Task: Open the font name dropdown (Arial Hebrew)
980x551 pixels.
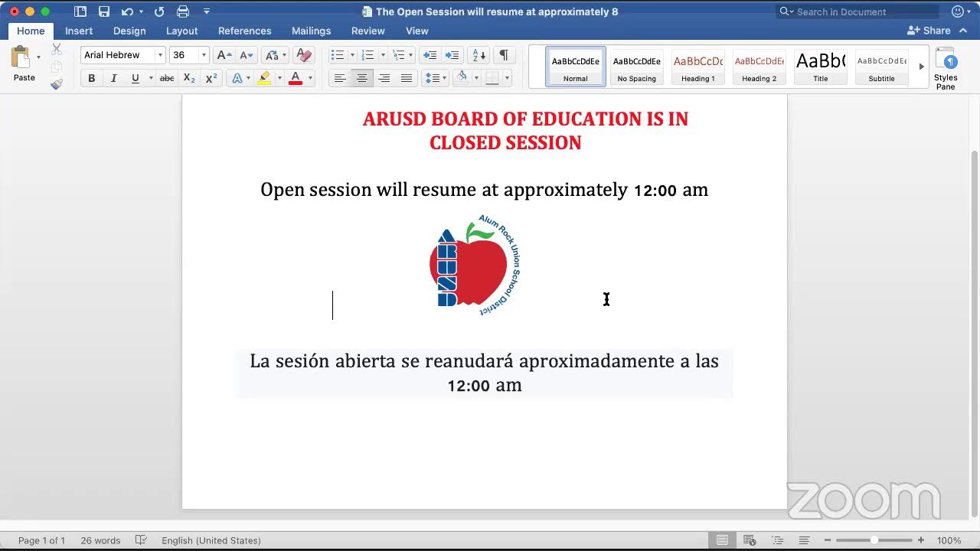Action: click(x=160, y=55)
